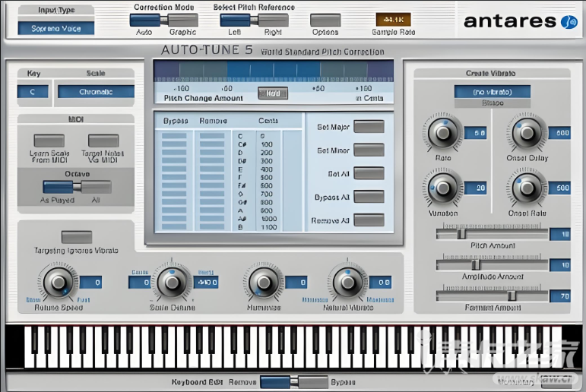This screenshot has width=586, height=392.
Task: Click the Amplitude Amount value field
Action: click(560, 265)
